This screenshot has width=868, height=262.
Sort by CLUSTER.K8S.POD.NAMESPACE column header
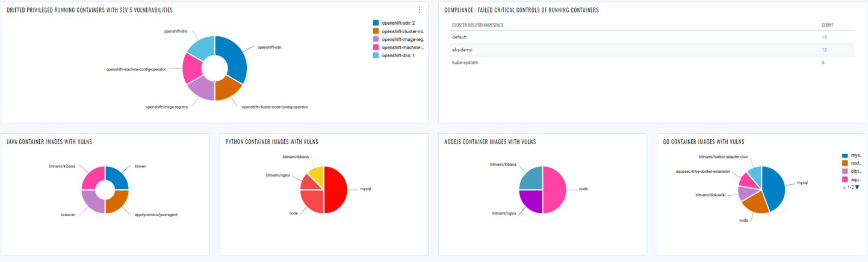click(x=478, y=25)
